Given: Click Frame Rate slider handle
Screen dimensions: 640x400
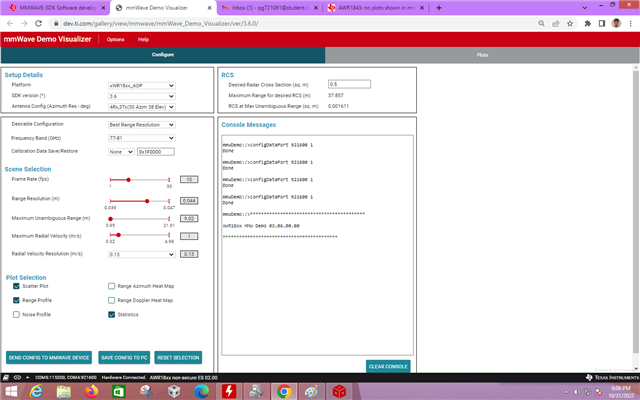Looking at the screenshot, I should [129, 180].
